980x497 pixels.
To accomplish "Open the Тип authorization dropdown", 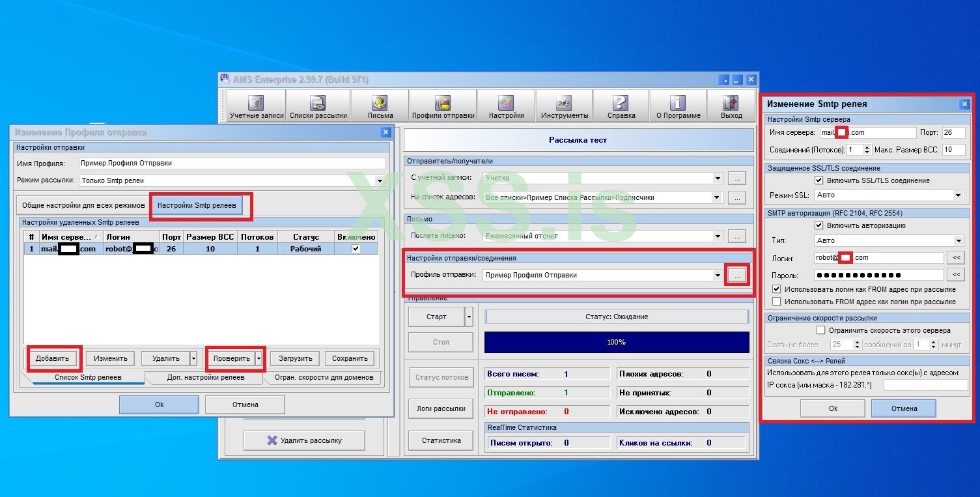I will tap(958, 240).
